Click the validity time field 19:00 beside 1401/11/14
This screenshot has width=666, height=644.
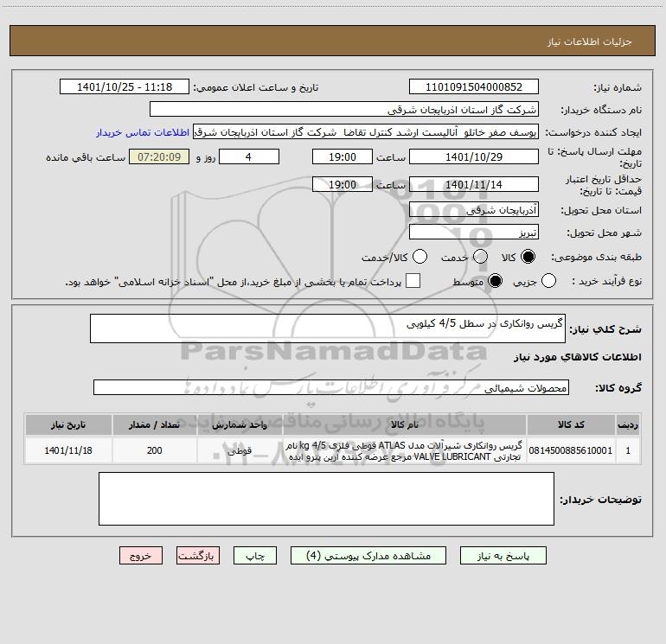tap(343, 184)
